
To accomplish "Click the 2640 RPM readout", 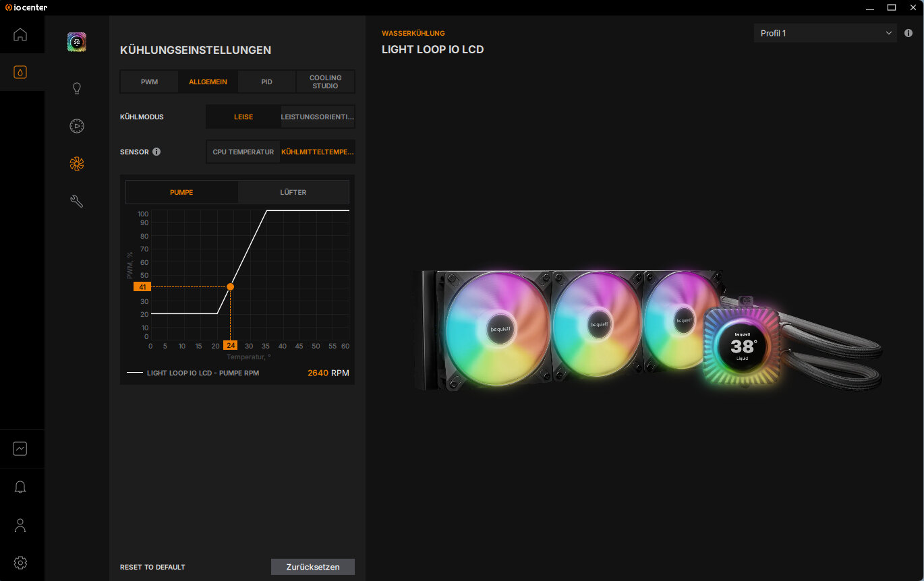I will pyautogui.click(x=328, y=373).
